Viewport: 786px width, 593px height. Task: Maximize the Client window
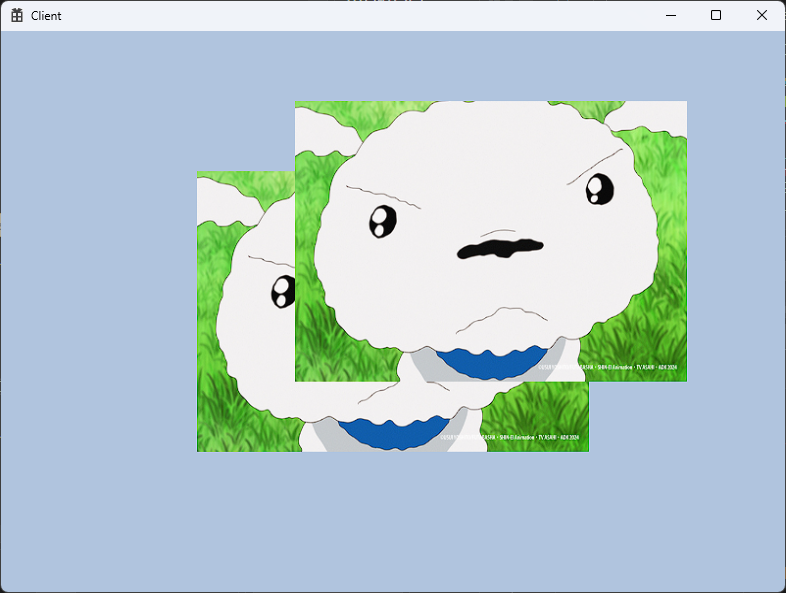pos(716,16)
